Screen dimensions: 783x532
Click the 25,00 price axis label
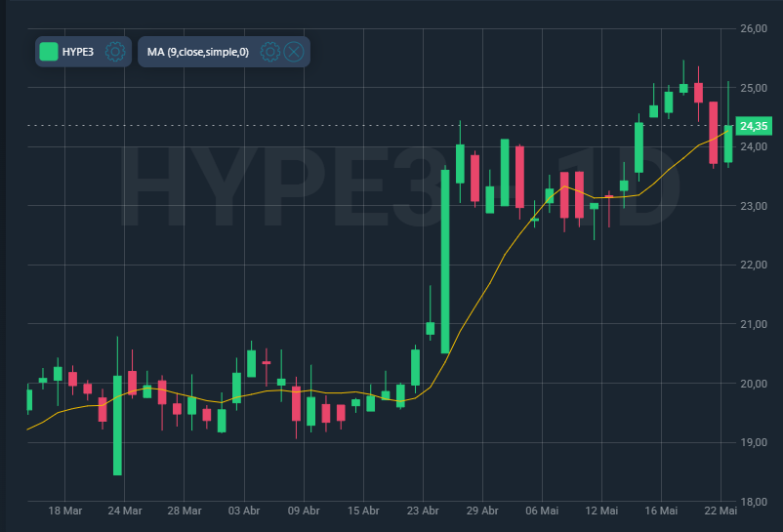[754, 88]
